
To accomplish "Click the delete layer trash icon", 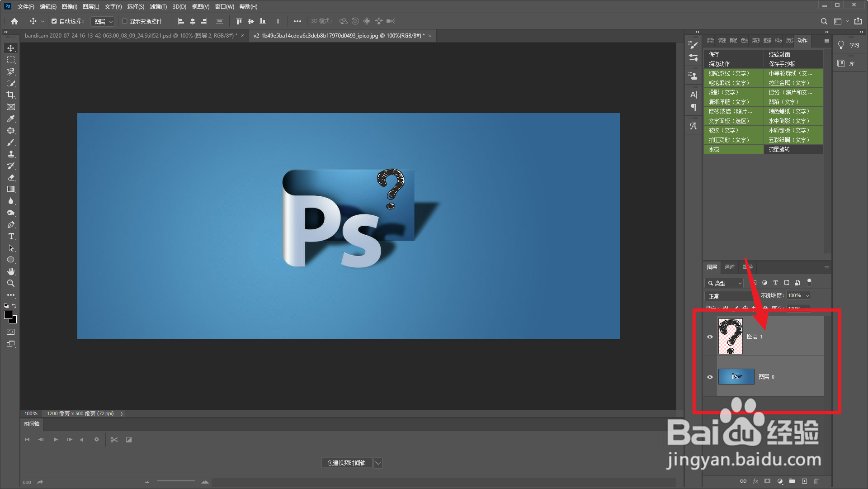I will pyautogui.click(x=816, y=481).
